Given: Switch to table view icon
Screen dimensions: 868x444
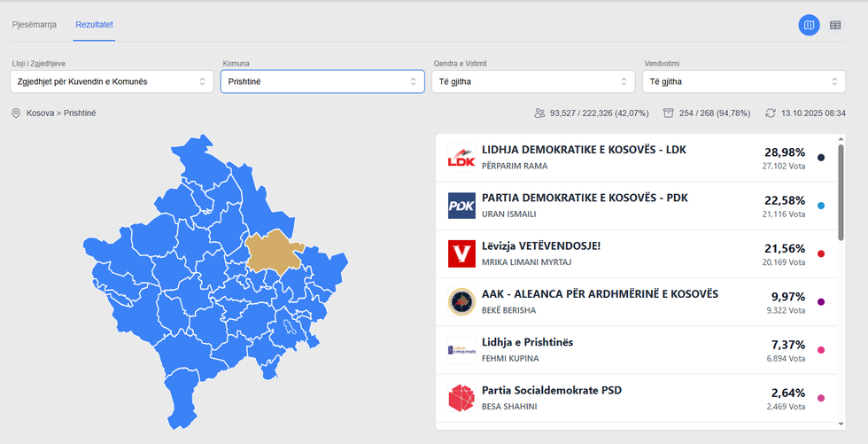Looking at the screenshot, I should [x=835, y=25].
